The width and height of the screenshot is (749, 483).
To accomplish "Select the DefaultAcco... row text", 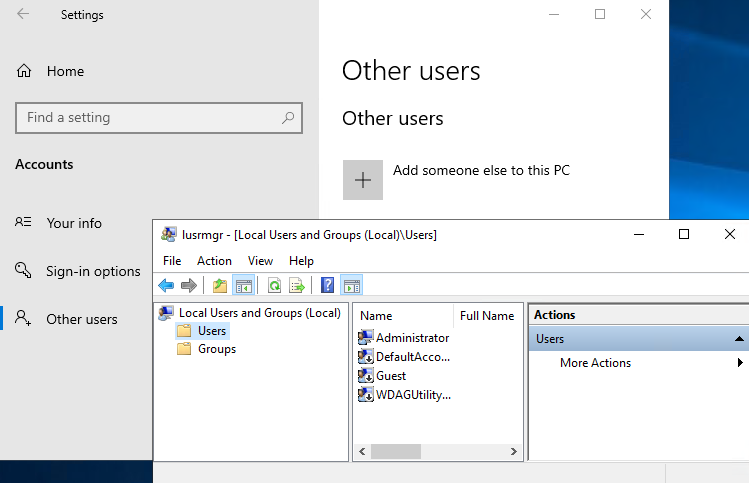I will point(413,357).
